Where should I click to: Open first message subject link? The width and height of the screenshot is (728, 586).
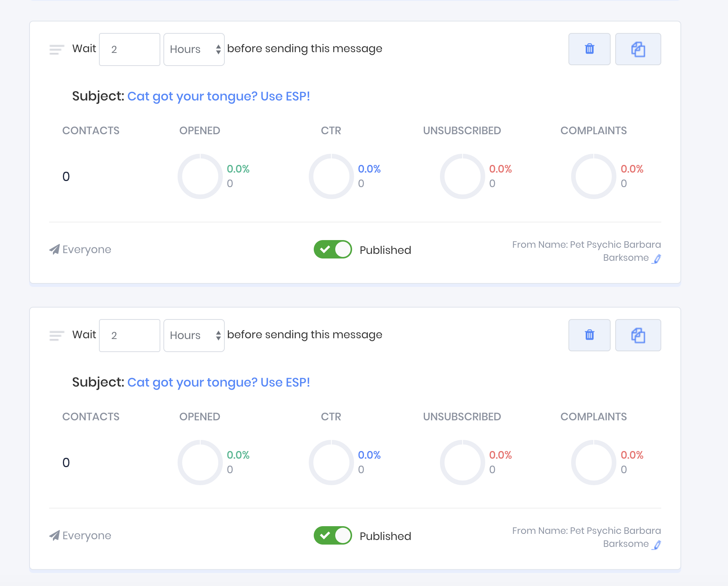(x=218, y=96)
